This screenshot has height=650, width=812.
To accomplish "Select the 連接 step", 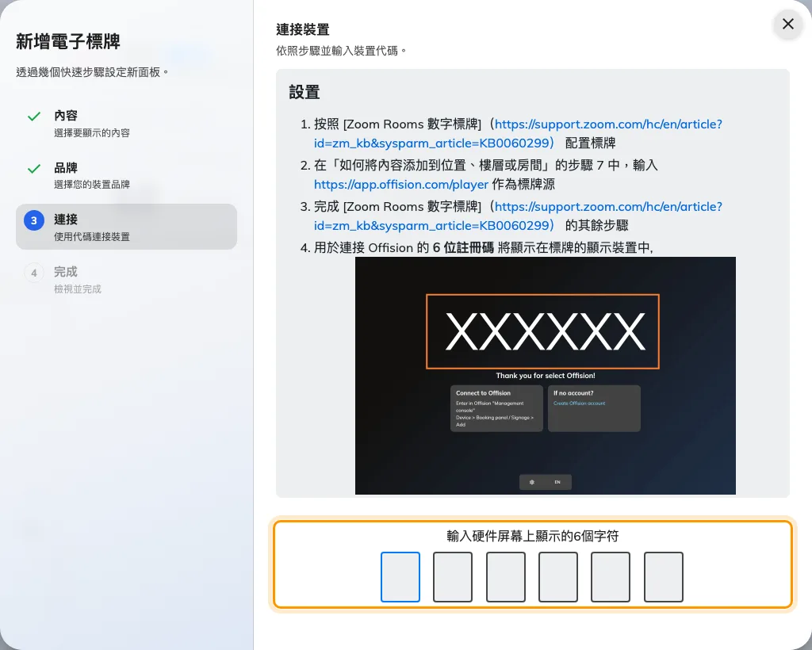I will pos(126,227).
